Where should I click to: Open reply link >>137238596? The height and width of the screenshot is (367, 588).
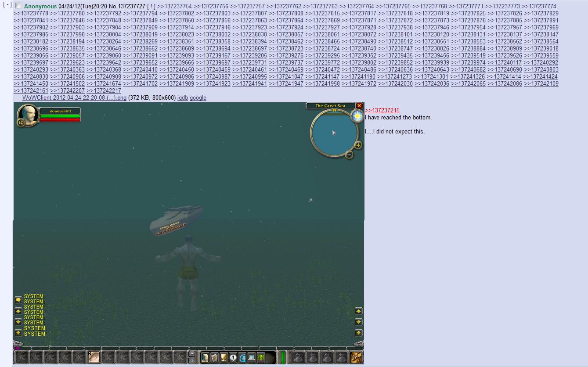(x=31, y=49)
